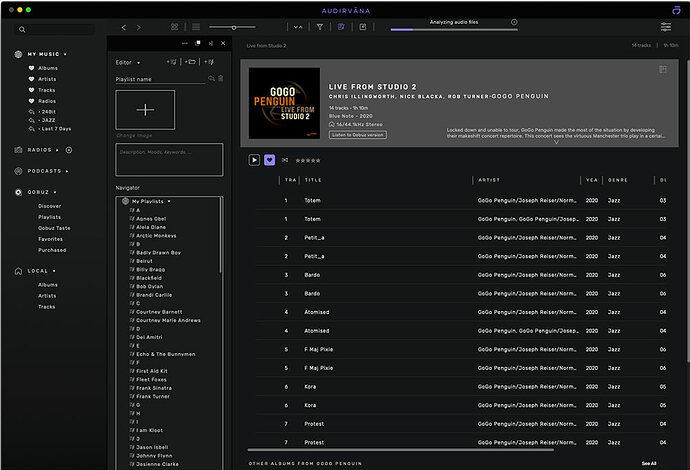Open the Editor dropdown
This screenshot has height=470, width=690.
128,62
